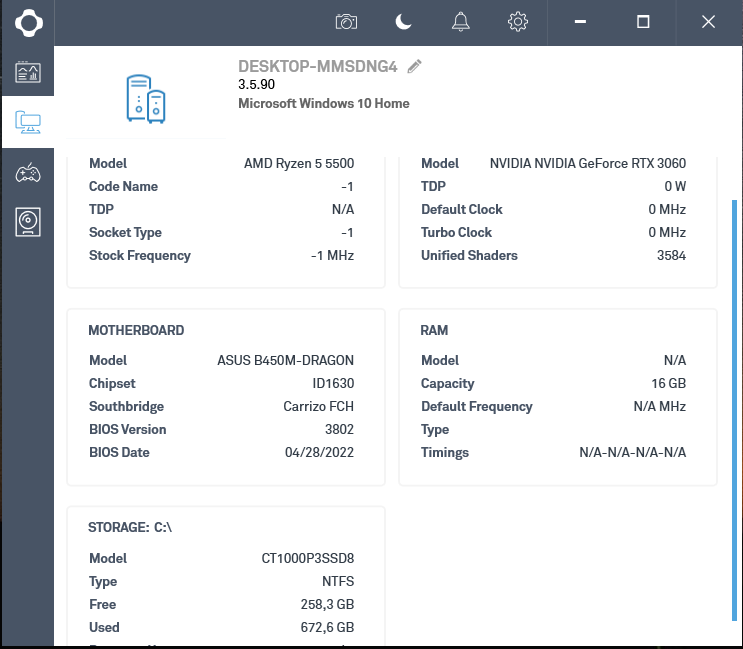Click the MOTHERBOARD section heading
The height and width of the screenshot is (649, 743).
coord(136,330)
